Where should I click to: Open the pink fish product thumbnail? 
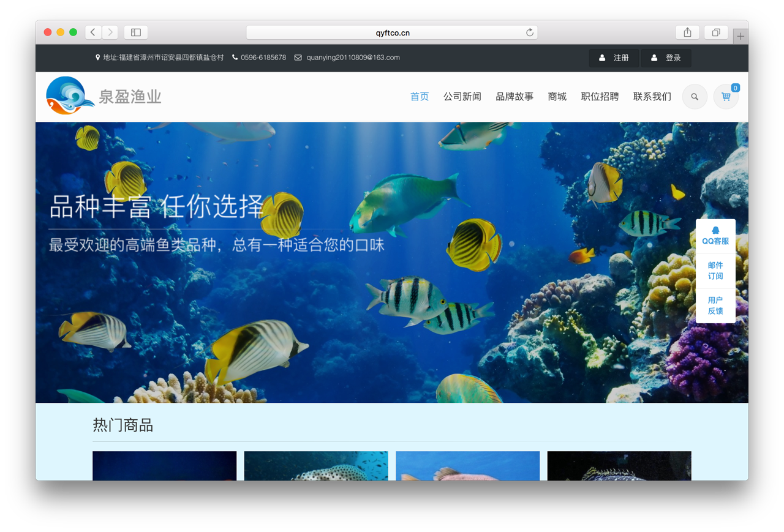pos(468,466)
